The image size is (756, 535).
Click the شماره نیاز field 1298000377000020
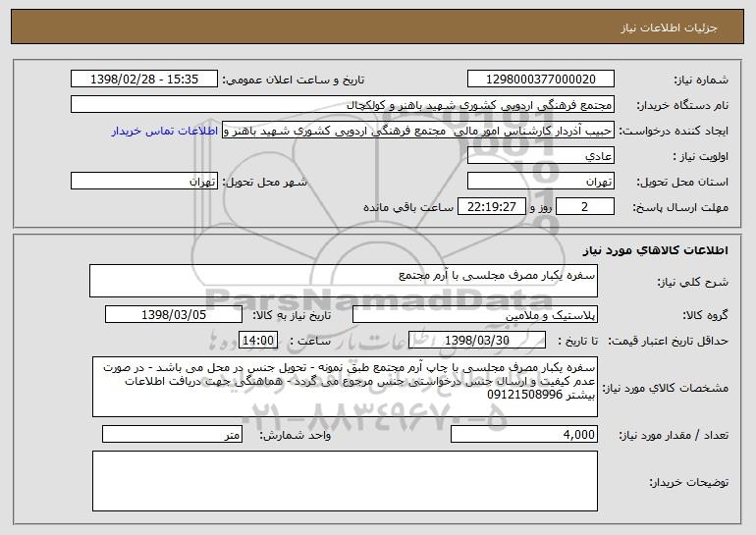[540, 80]
